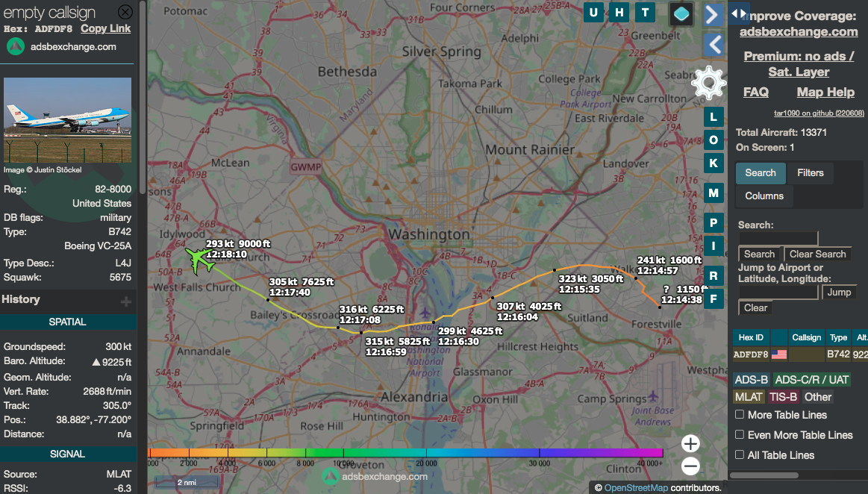Click the K map toggle button
The height and width of the screenshot is (494, 868).
pos(714,163)
